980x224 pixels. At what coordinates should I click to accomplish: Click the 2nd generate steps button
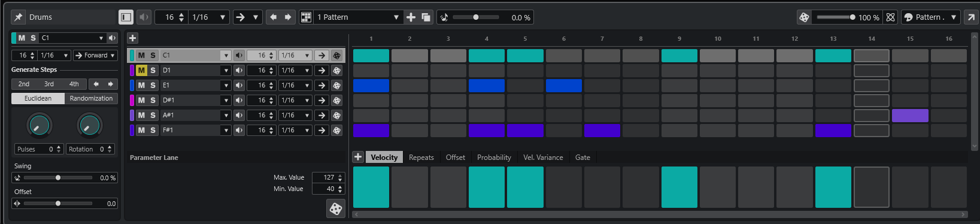[24, 84]
